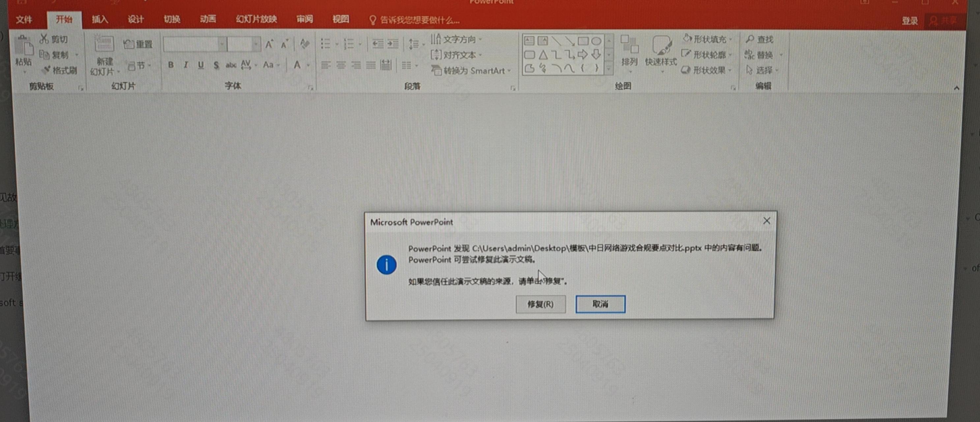Click the Copy (复制) icon

(44, 55)
